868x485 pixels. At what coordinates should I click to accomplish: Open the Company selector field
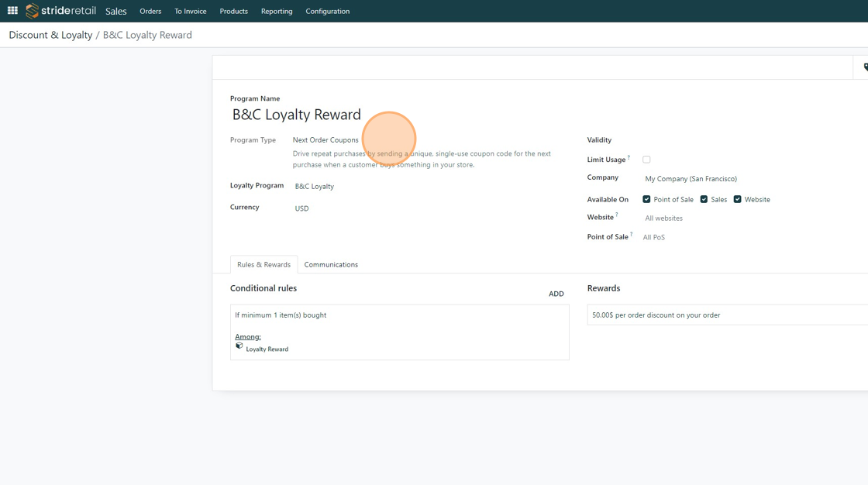coord(691,179)
